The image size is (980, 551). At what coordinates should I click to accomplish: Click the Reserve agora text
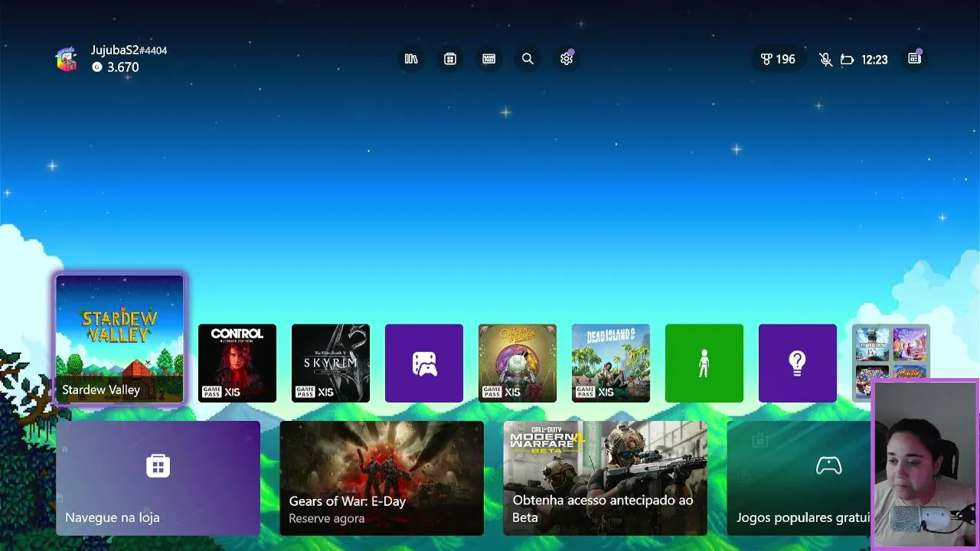tap(326, 519)
